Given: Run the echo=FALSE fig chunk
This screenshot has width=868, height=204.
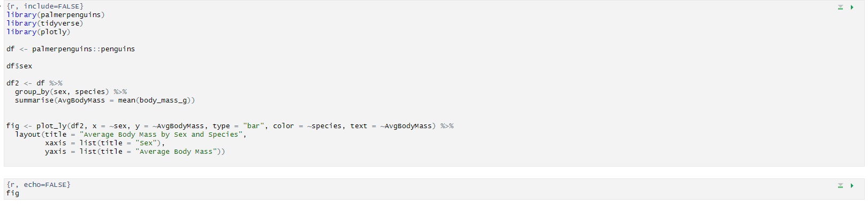Looking at the screenshot, I should click(x=852, y=186).
